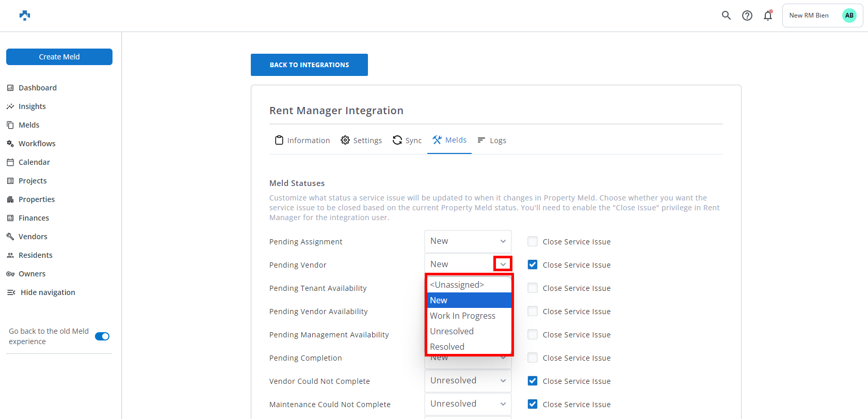This screenshot has height=419, width=868.
Task: Open the help question mark icon
Action: pos(747,15)
